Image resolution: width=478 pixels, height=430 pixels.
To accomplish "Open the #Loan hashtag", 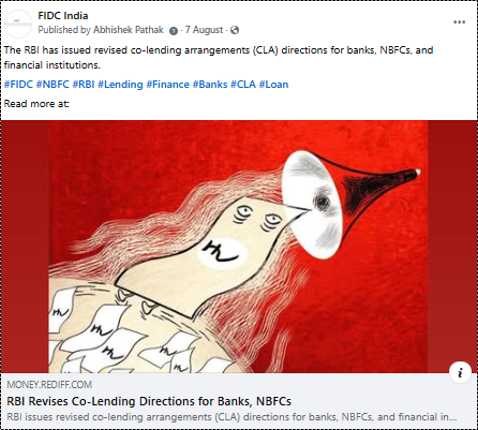I will point(274,84).
